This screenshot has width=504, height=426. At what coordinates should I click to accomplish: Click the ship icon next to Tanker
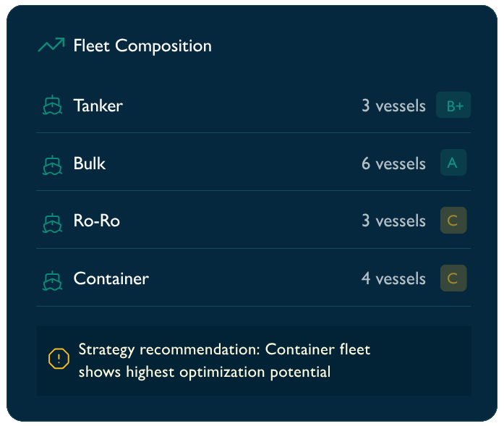[52, 105]
